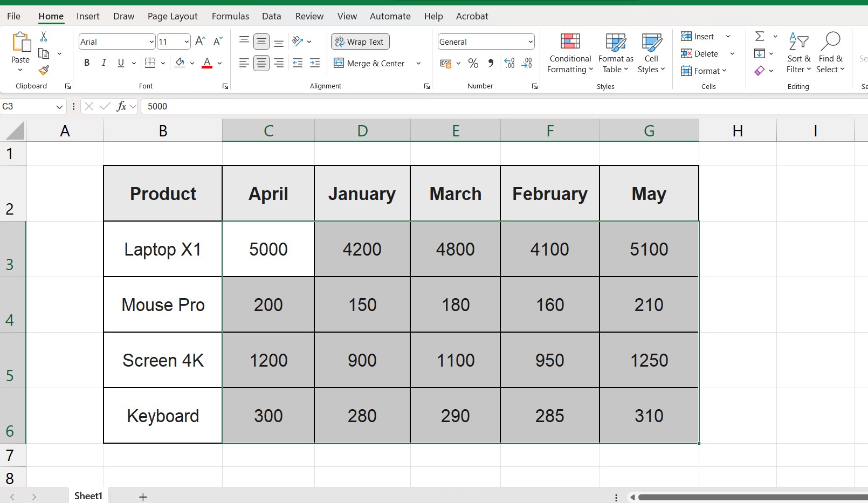Image resolution: width=868 pixels, height=503 pixels.
Task: Pick a font color from the swatch
Action: [206, 63]
